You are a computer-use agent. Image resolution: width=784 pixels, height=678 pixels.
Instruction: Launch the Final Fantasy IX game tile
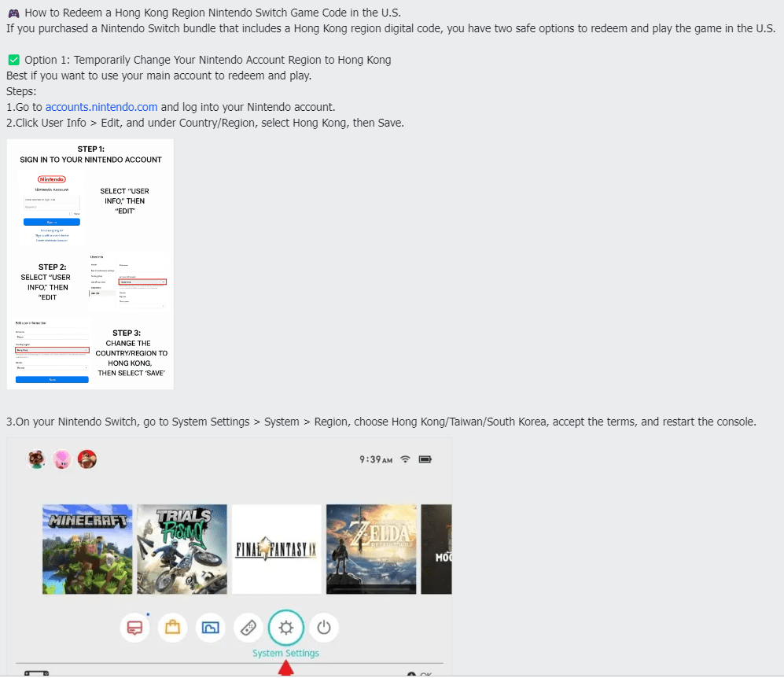coord(277,549)
